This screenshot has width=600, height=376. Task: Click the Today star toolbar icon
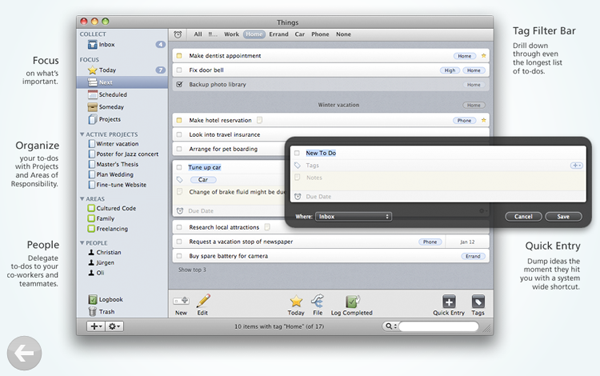[x=296, y=301]
